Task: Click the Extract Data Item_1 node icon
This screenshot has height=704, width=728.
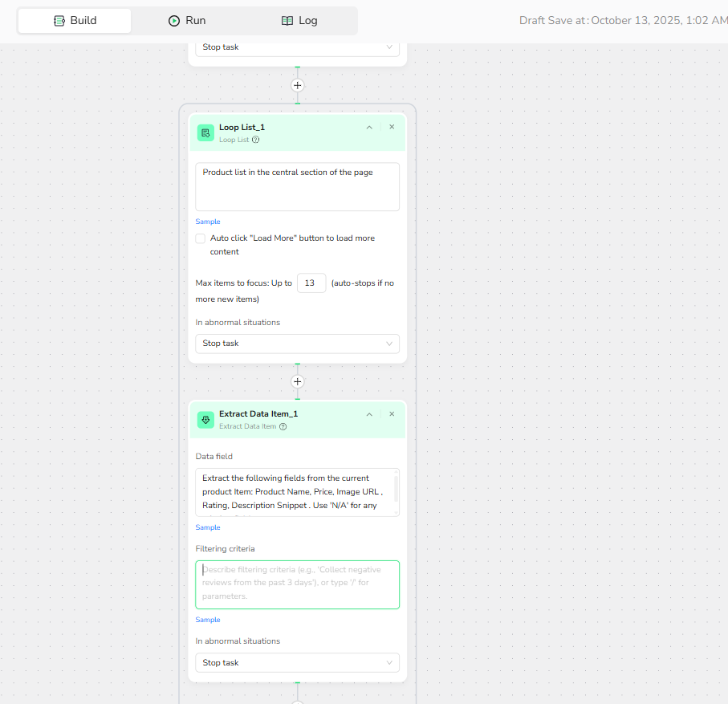Action: (x=205, y=419)
